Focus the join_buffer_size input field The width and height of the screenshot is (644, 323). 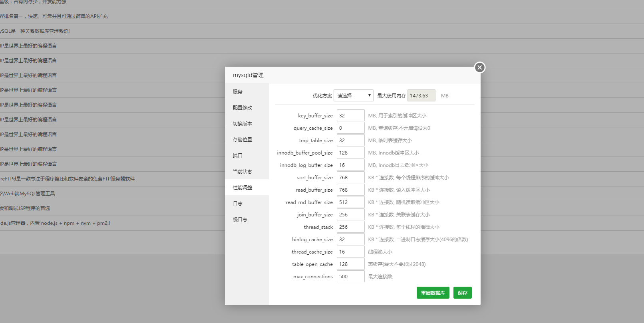(x=351, y=214)
